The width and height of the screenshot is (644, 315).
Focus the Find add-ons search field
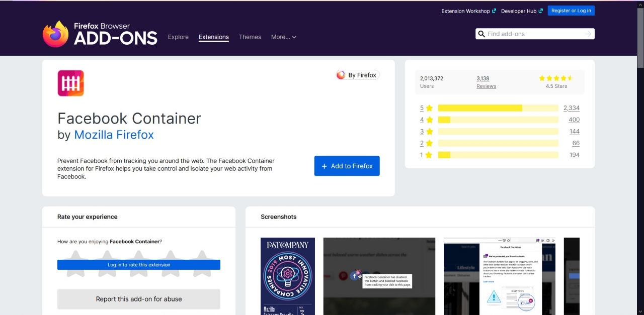[535, 34]
